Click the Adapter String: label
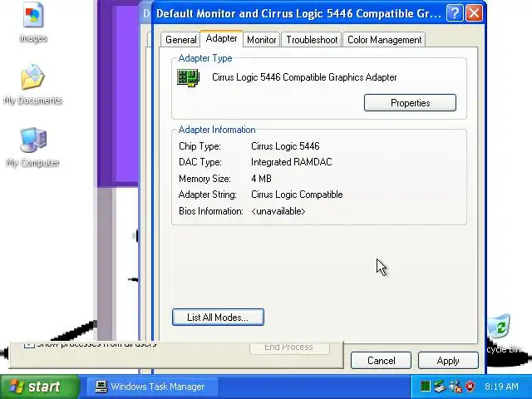This screenshot has width=532, height=399. [208, 195]
